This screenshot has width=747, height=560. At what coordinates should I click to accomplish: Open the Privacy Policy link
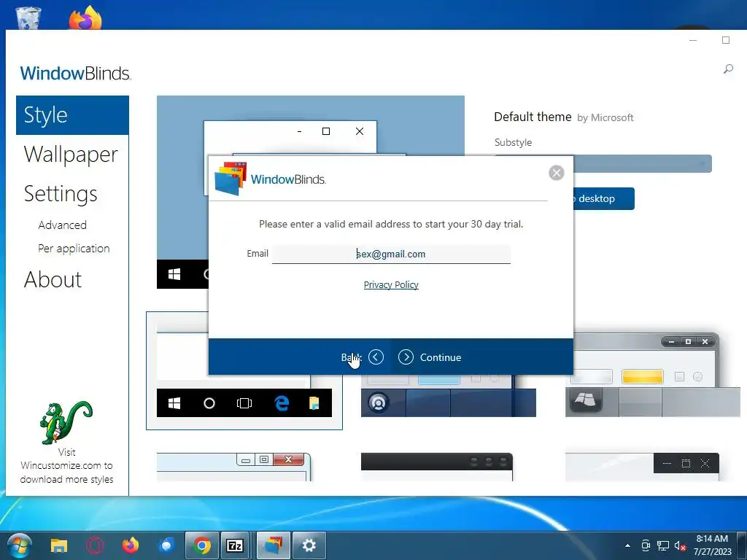pos(391,285)
